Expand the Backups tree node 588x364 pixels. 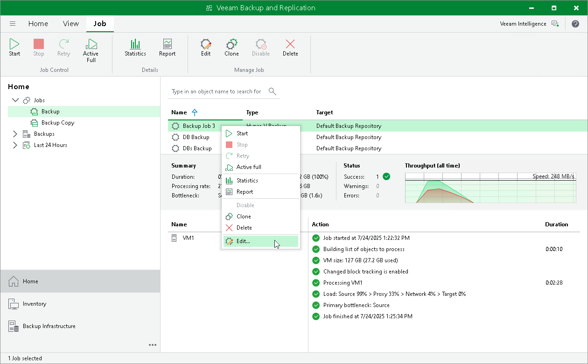tap(15, 134)
